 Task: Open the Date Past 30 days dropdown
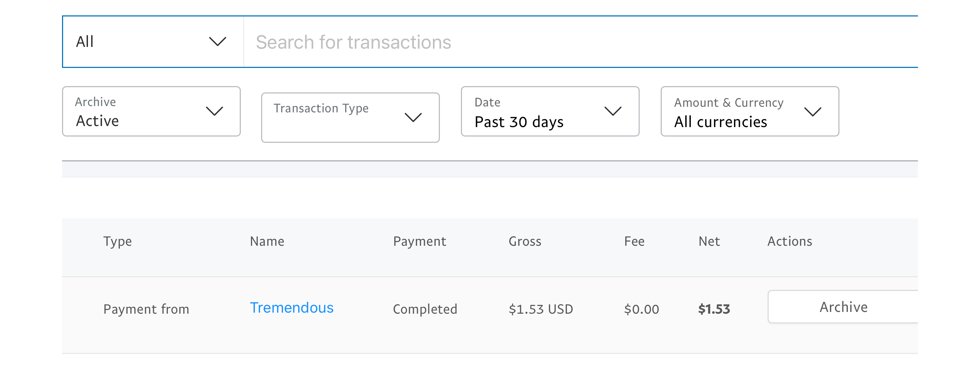pos(550,111)
